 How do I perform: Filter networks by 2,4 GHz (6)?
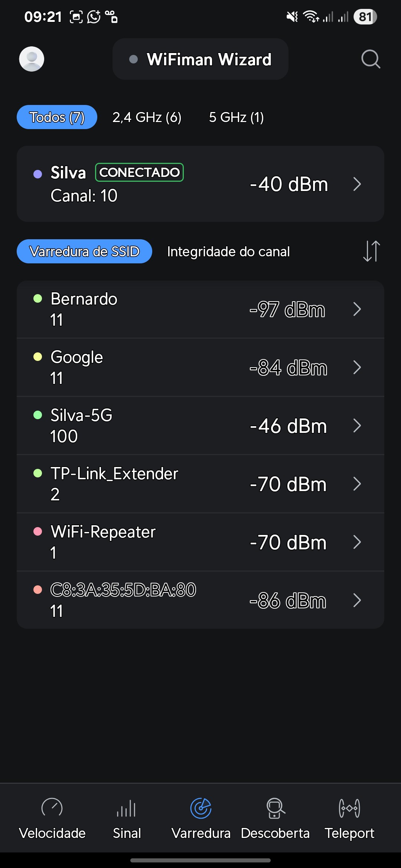click(147, 117)
